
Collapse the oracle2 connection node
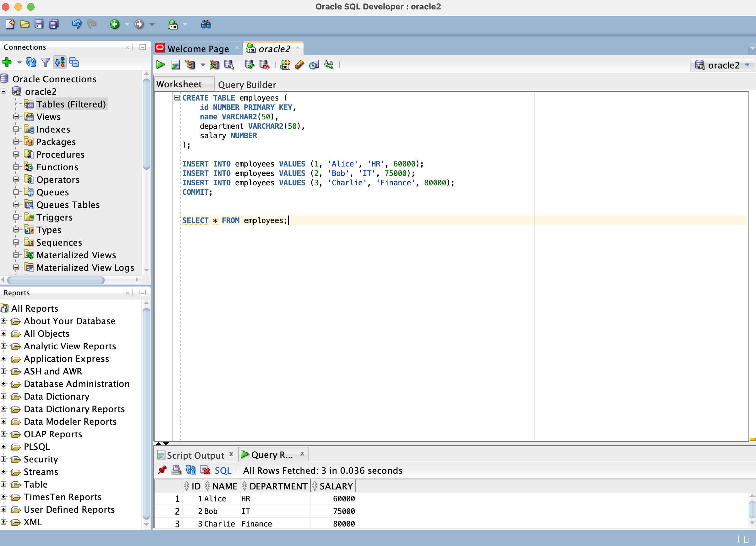click(x=4, y=91)
